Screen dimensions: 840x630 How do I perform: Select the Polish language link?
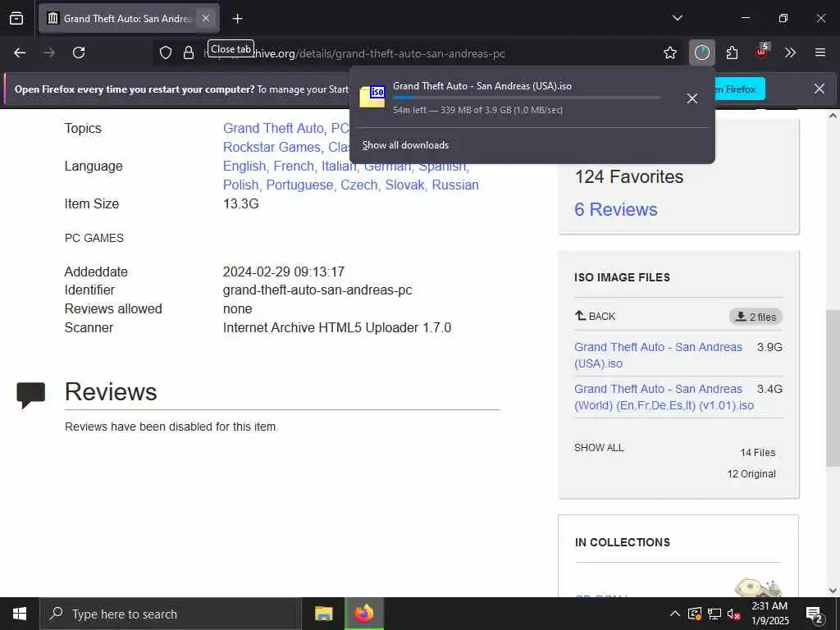pyautogui.click(x=241, y=185)
